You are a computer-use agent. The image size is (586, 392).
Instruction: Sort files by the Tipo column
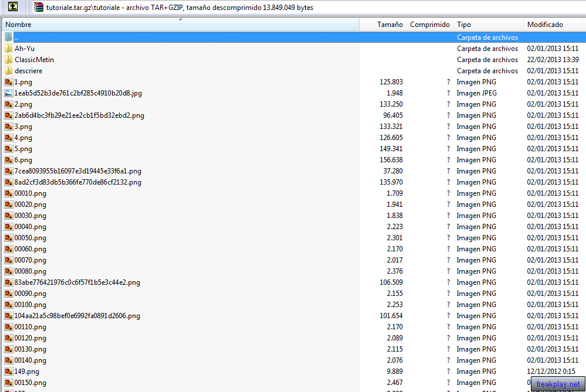488,25
